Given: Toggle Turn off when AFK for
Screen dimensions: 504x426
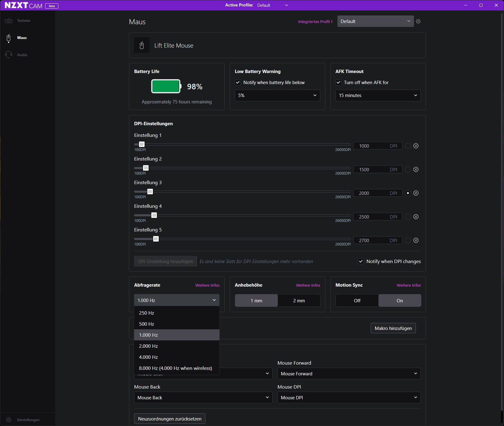Looking at the screenshot, I should pyautogui.click(x=339, y=82).
